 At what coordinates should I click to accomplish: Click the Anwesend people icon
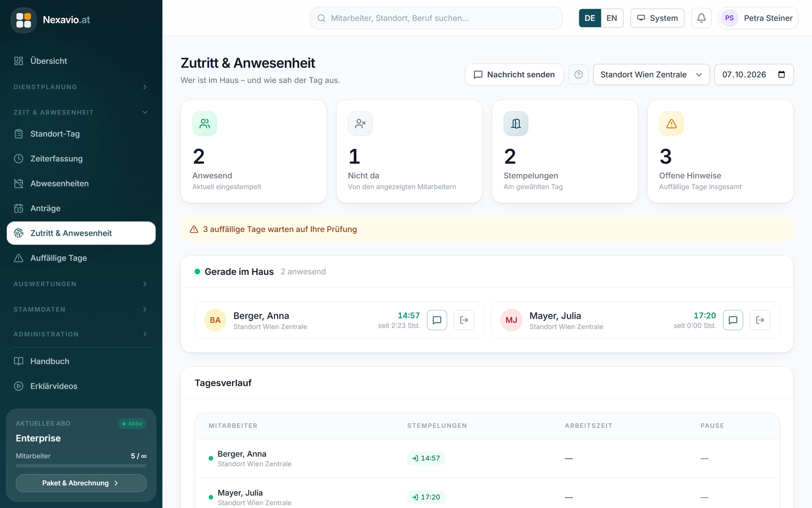click(x=205, y=123)
